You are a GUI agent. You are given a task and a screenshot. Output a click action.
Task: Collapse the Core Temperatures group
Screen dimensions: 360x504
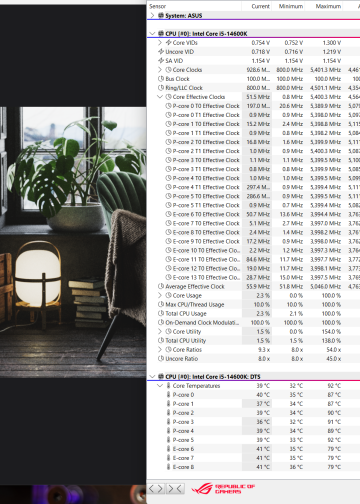pos(160,386)
